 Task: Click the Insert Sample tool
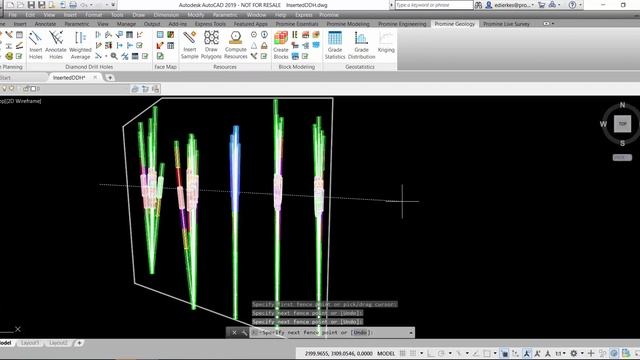pos(189,45)
